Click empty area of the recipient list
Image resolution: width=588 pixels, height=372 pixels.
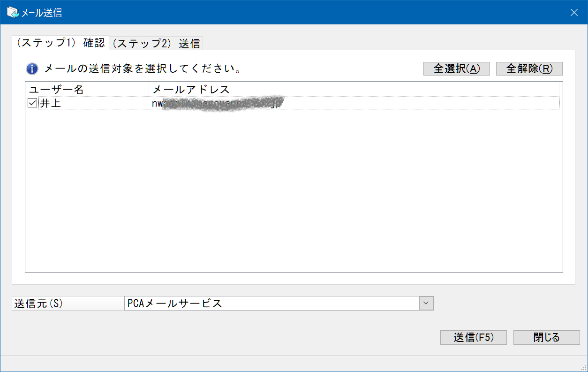pos(294,190)
